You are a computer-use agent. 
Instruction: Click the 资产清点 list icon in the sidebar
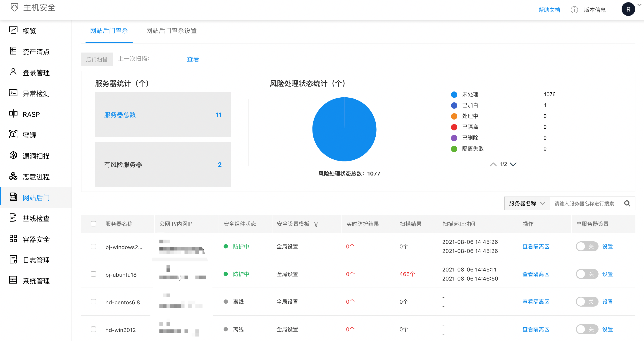coord(13,51)
